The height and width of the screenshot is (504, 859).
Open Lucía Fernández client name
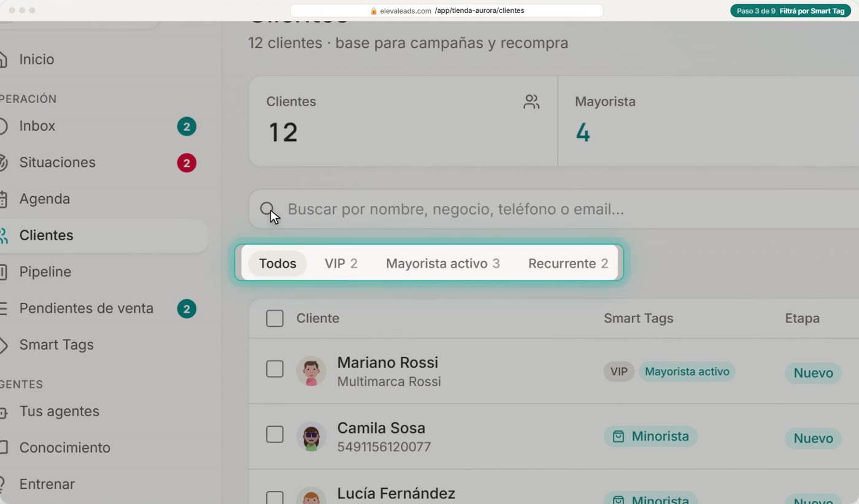tap(396, 494)
